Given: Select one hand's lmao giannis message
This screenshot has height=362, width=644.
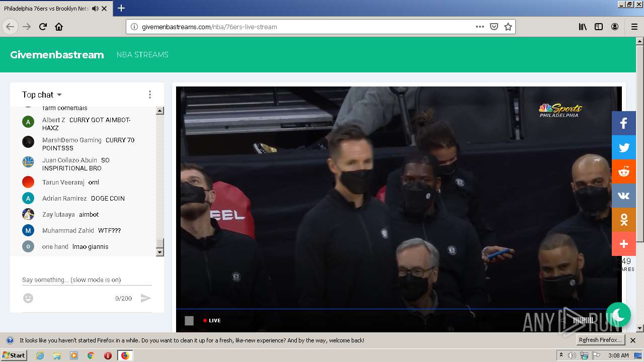Looking at the screenshot, I should (x=86, y=246).
